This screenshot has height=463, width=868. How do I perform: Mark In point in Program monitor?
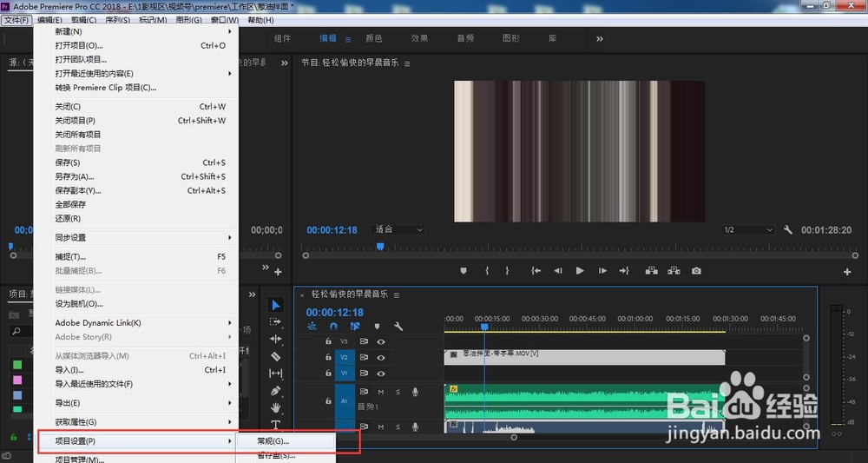[487, 271]
